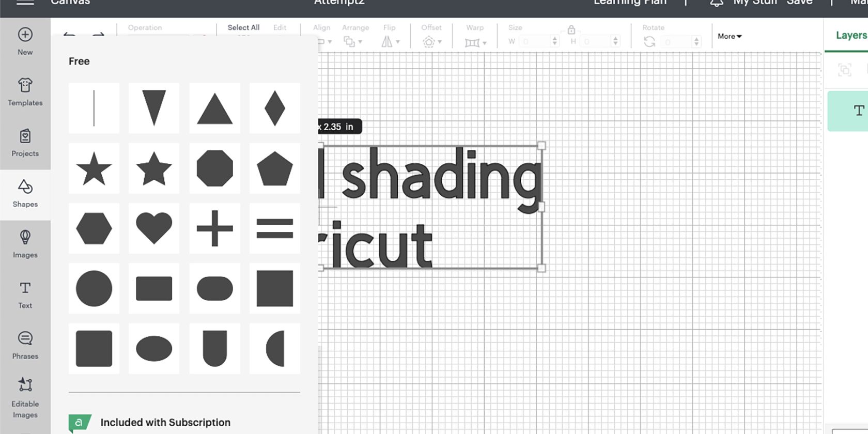Insert the pill-shaped stadium shape
Viewport: 868px width, 434px height.
click(214, 288)
